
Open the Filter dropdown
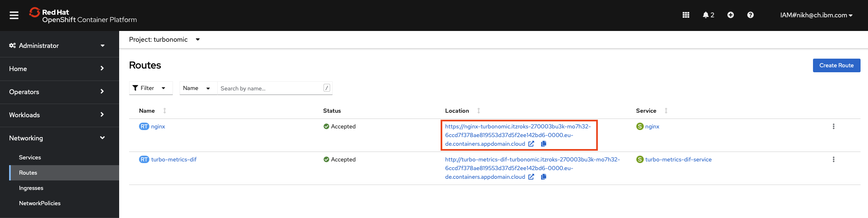[150, 88]
